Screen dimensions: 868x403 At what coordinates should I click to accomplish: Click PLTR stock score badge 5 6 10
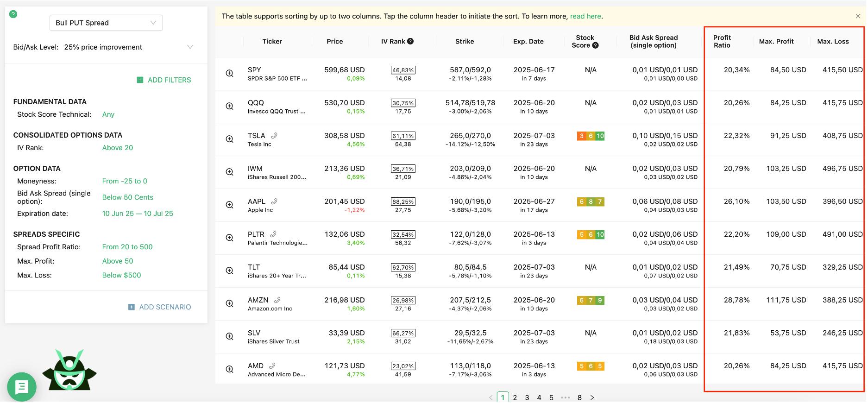pyautogui.click(x=591, y=235)
